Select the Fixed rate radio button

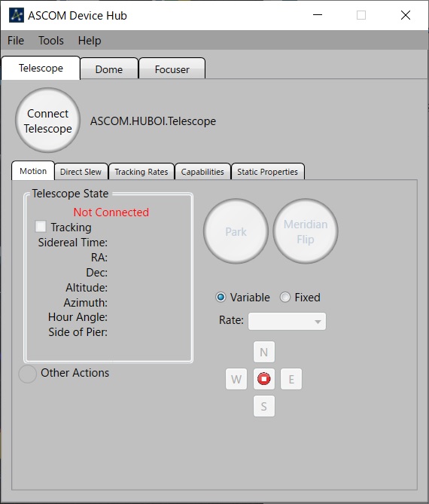click(x=285, y=297)
